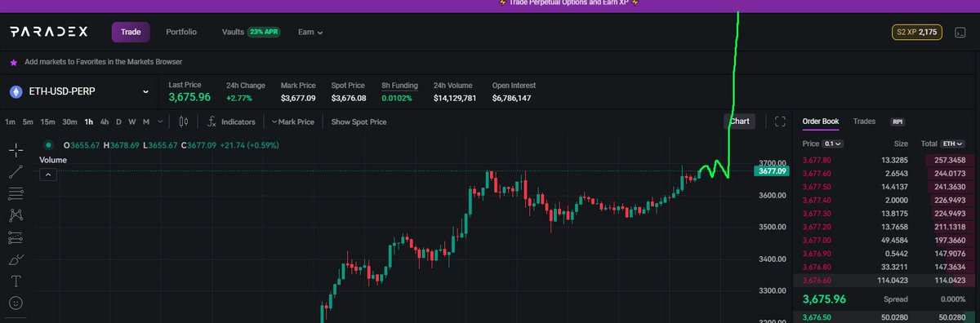Click the 24h Volume $14,129,781 value
980x323 pixels.
456,98
